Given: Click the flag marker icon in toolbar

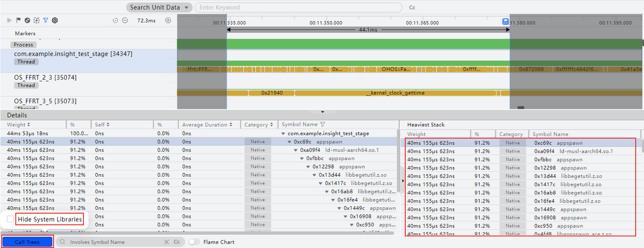Looking at the screenshot, I should point(18,20).
